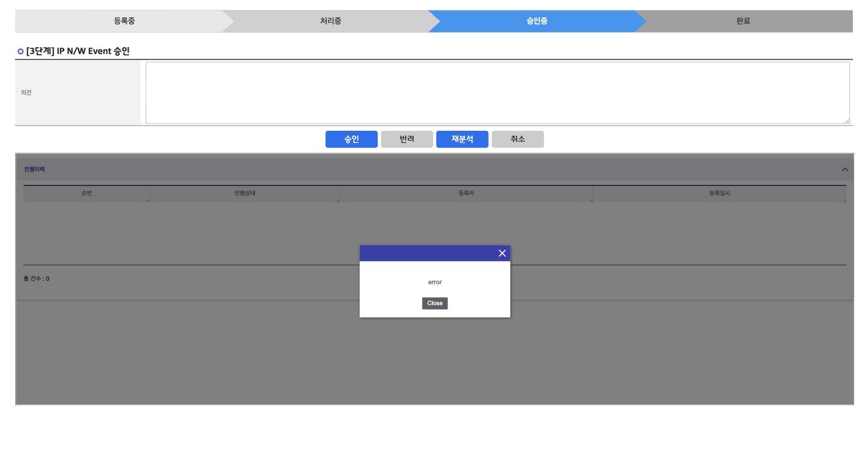
Task: Select the 완료 progress step
Action: [x=744, y=21]
